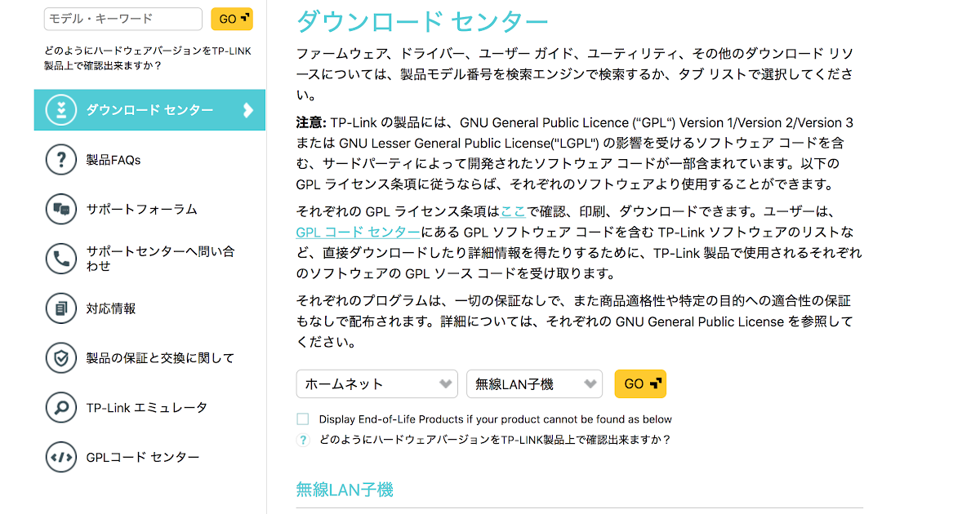This screenshot has height=514, width=980.
Task: Click the code brackets icon for GPL center
Action: point(61,457)
